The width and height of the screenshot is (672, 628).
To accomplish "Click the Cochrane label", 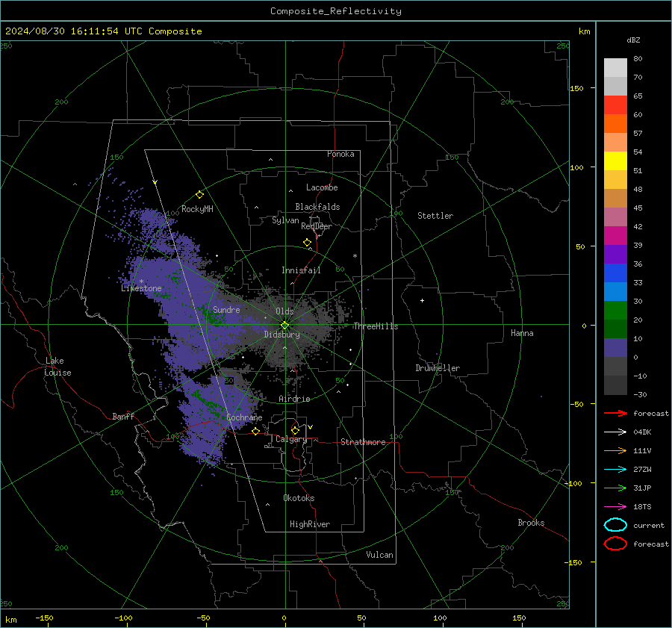I will [244, 417].
